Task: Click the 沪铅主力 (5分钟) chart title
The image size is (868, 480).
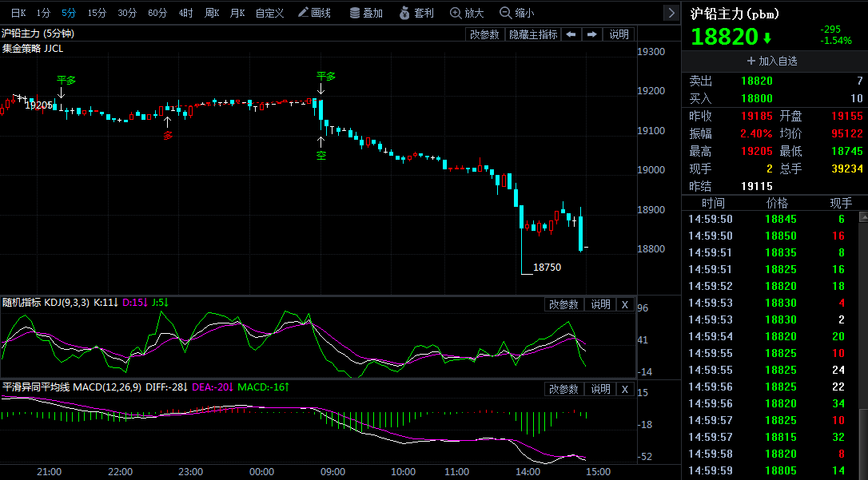Action: 38,34
